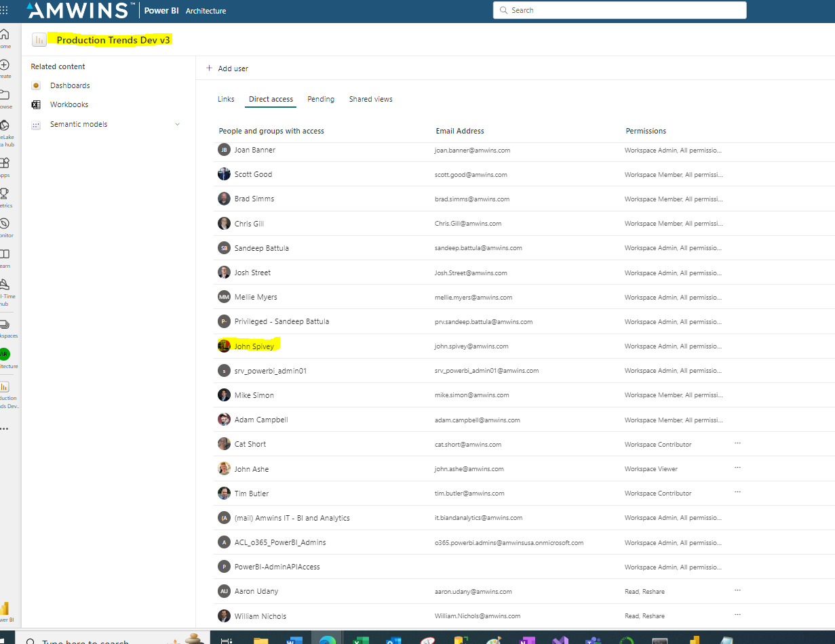Switch to the Links tab
Image resolution: width=835 pixels, height=644 pixels.
click(226, 99)
